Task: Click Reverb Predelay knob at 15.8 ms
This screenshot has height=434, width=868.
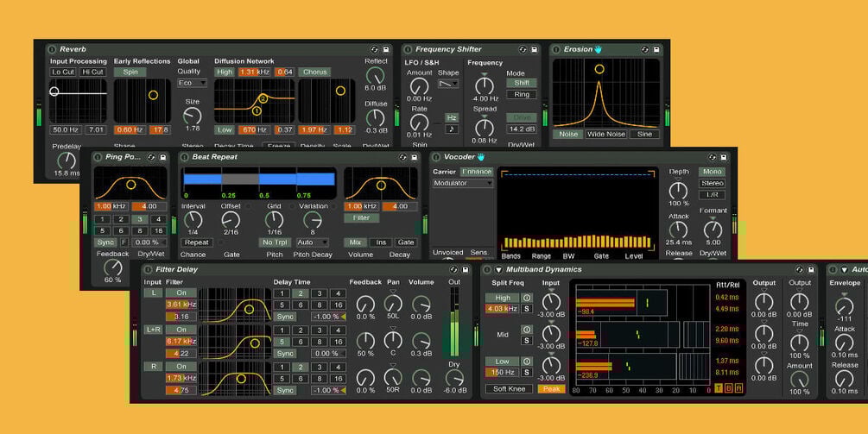Action: coord(67,160)
